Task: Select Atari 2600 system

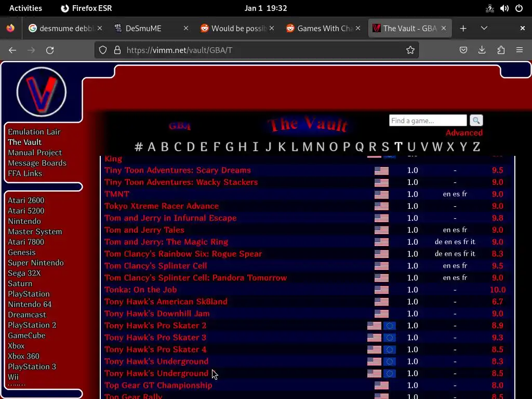Action: tap(26, 201)
